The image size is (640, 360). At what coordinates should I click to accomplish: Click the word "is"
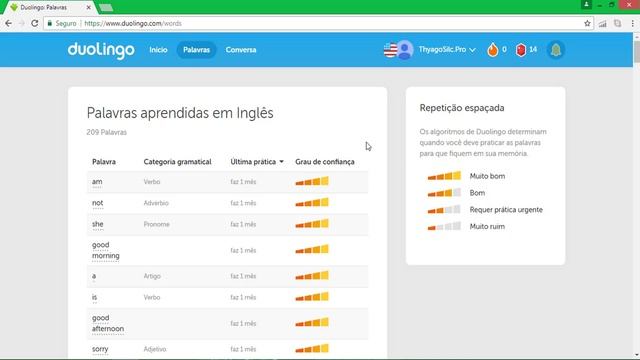[94, 297]
